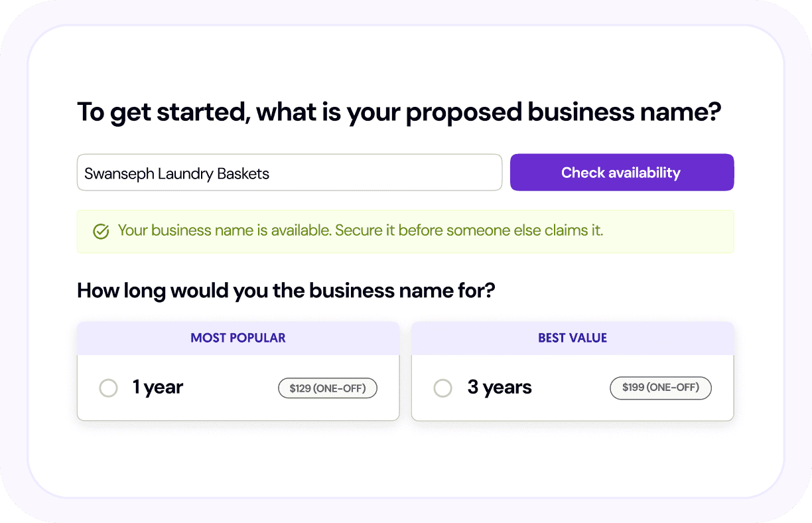Click the word "Baskets" in the name field
Screen dimensions: 812x523
coord(243,174)
